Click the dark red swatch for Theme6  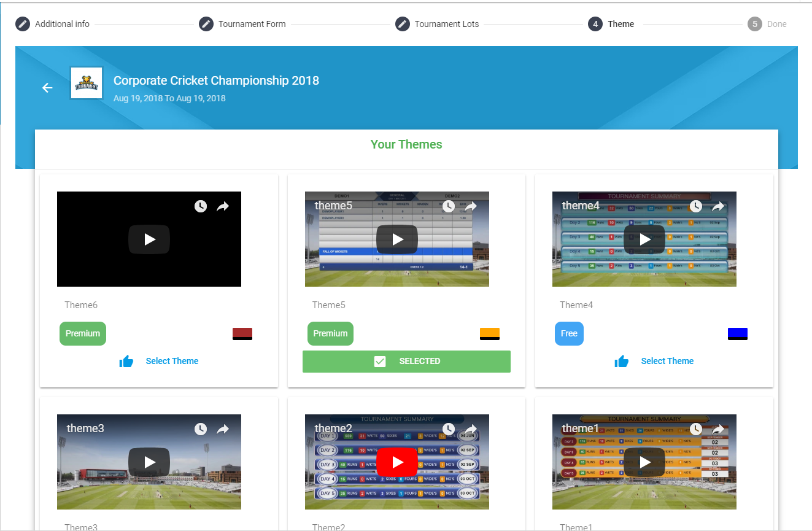pos(242,334)
